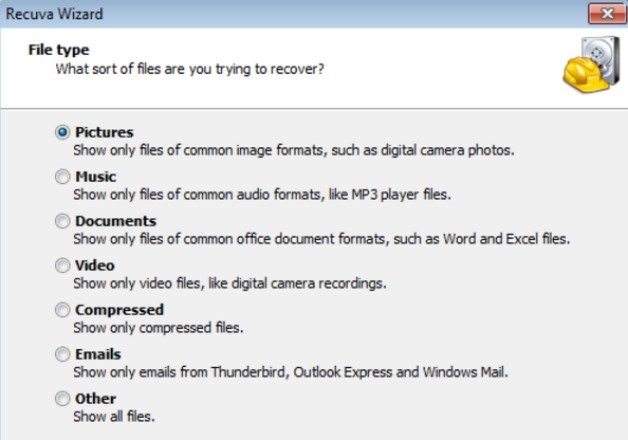This screenshot has width=628, height=440.
Task: Click the Show all files description
Action: pyautogui.click(x=114, y=416)
